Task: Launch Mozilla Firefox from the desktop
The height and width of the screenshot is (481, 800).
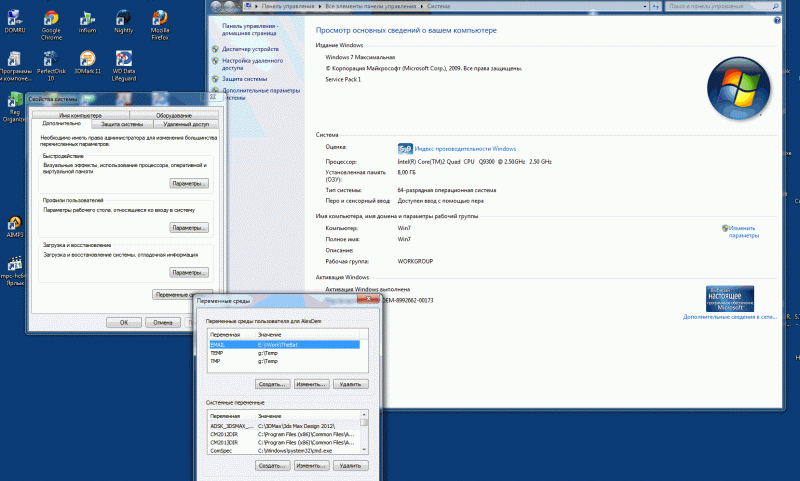Action: click(x=160, y=20)
